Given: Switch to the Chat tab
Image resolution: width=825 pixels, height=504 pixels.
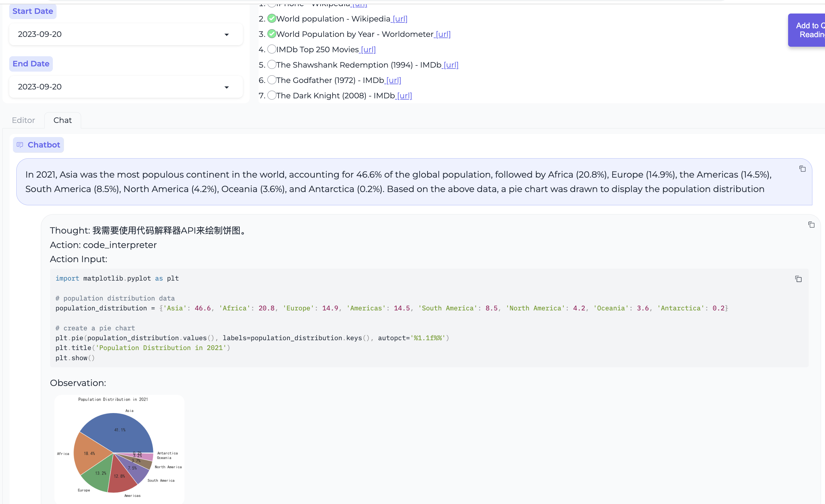Looking at the screenshot, I should tap(62, 120).
